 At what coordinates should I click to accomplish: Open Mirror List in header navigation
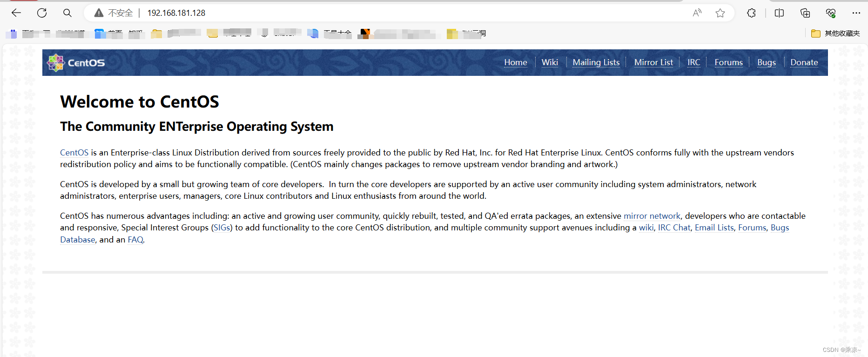click(x=653, y=62)
